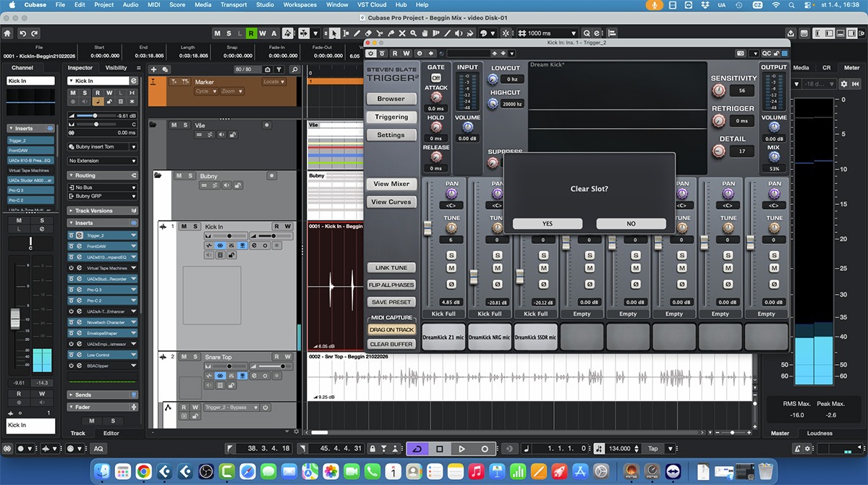This screenshot has width=868, height=485.
Task: Solo the Snare Top track
Action: 195,357
